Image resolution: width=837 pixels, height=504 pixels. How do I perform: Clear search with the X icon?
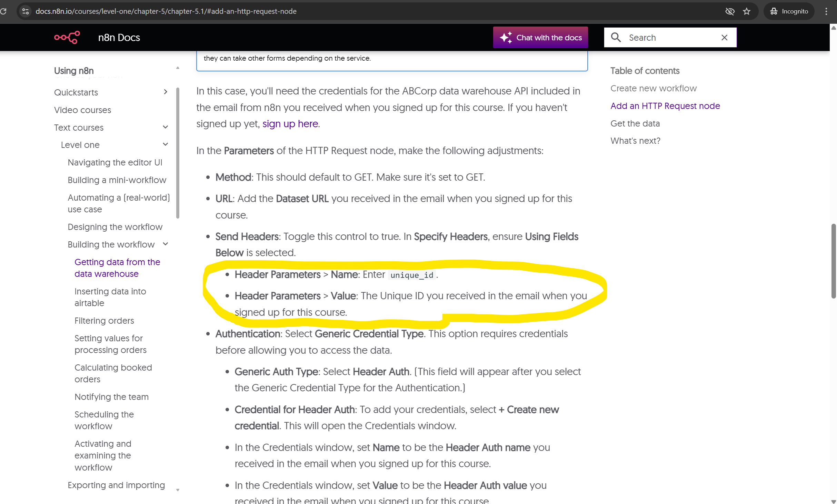tap(724, 37)
